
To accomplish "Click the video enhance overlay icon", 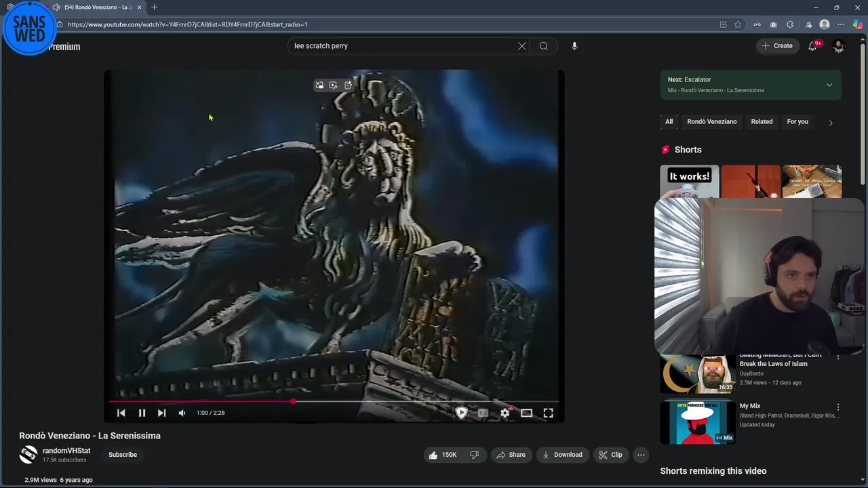I will [x=333, y=85].
